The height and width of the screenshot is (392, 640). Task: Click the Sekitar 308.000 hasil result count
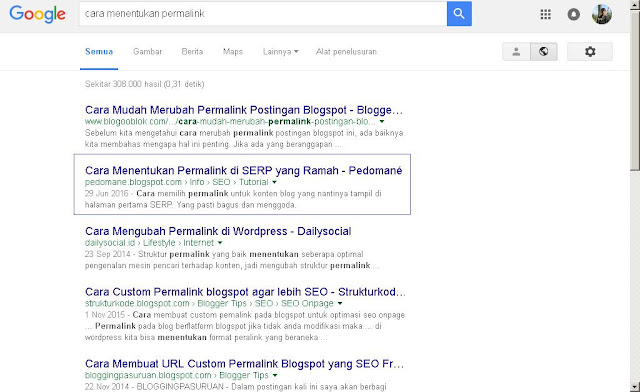coord(144,84)
